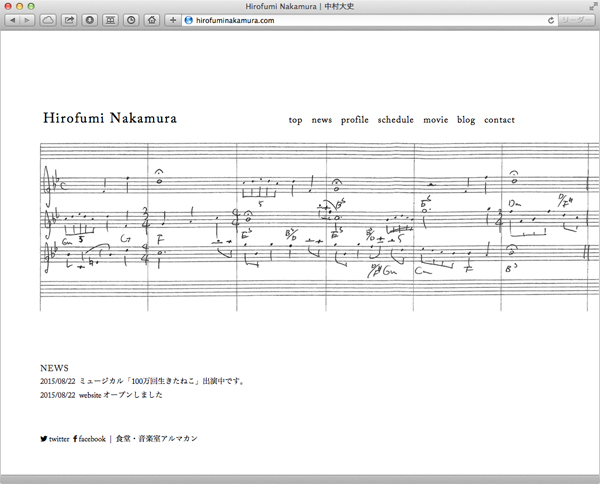The width and height of the screenshot is (600, 484).
Task: Go to the Home page icon
Action: (152, 20)
